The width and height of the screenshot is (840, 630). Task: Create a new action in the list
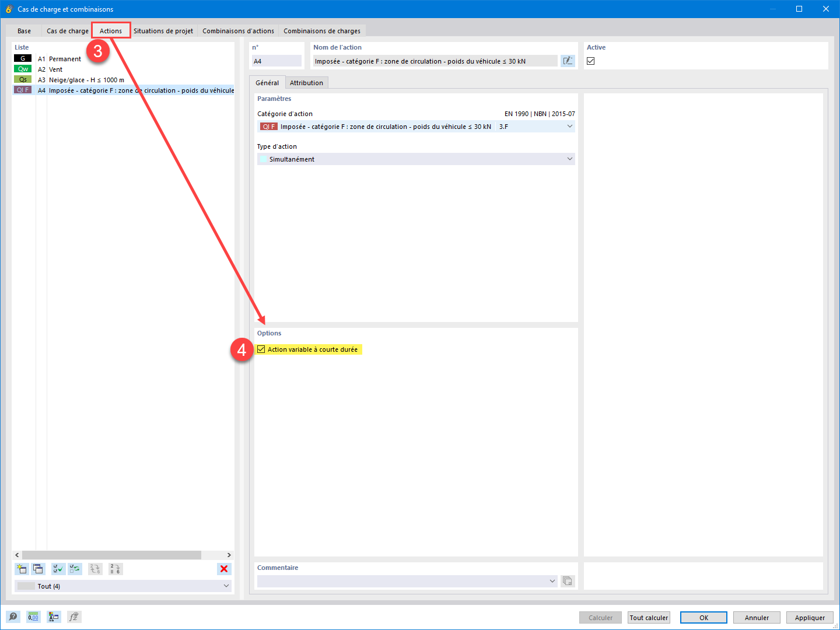click(x=21, y=569)
